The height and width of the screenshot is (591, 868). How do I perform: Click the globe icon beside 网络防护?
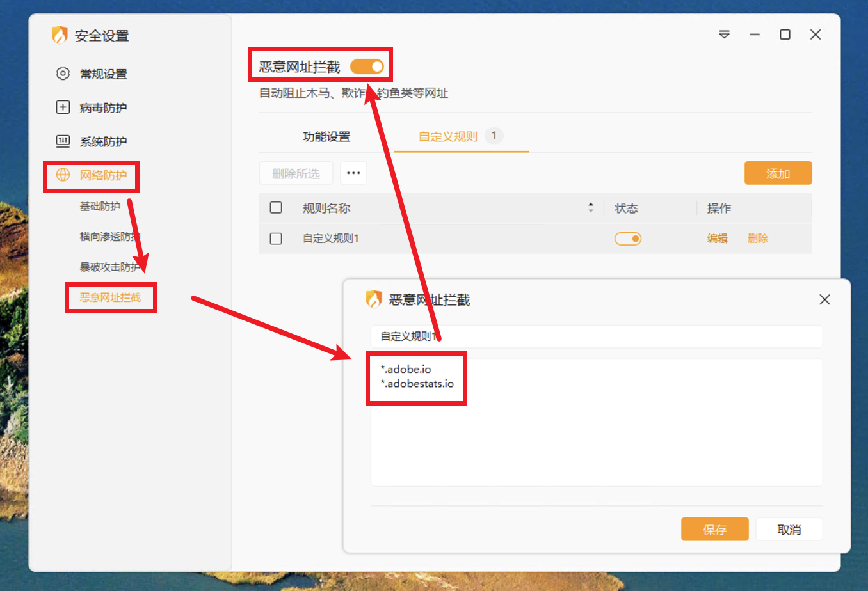(x=63, y=175)
